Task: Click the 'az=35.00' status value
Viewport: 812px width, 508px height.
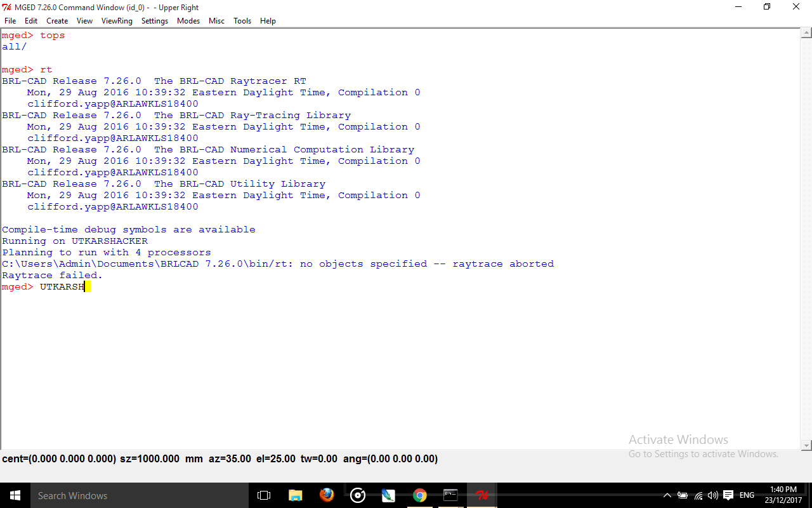Action: click(230, 458)
